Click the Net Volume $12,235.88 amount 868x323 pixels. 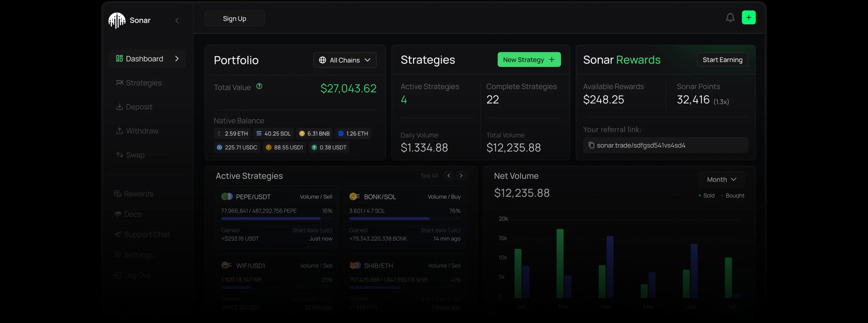pyautogui.click(x=522, y=193)
